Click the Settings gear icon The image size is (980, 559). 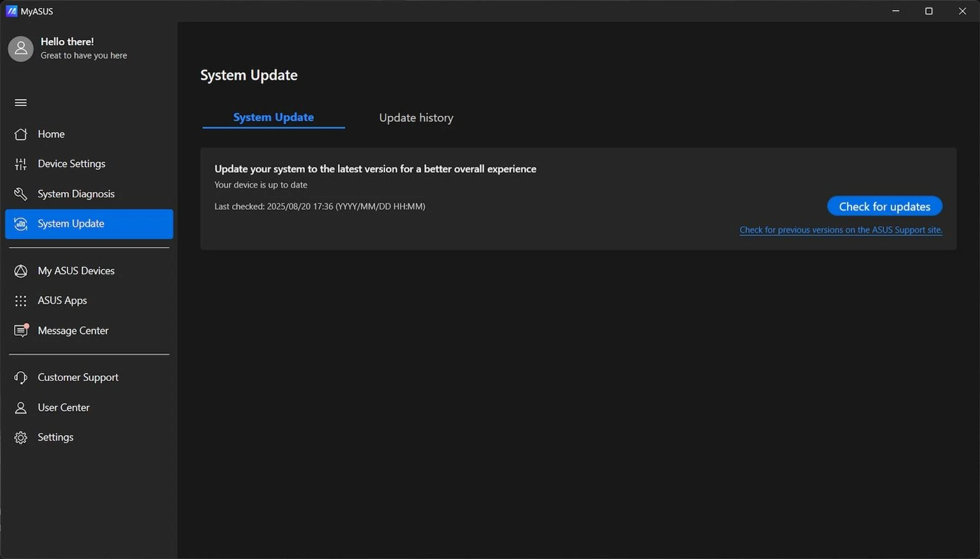(x=21, y=438)
